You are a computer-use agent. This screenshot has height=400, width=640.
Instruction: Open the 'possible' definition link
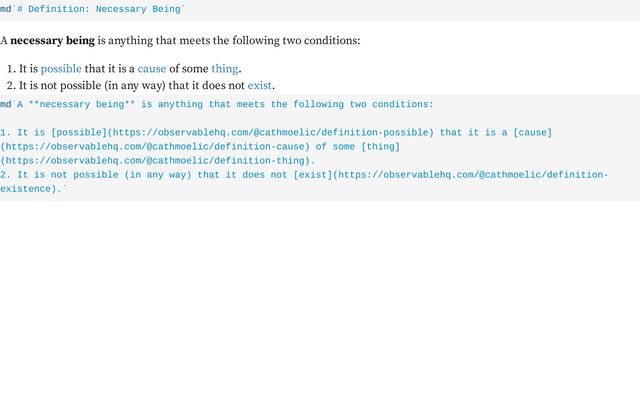[x=61, y=69]
